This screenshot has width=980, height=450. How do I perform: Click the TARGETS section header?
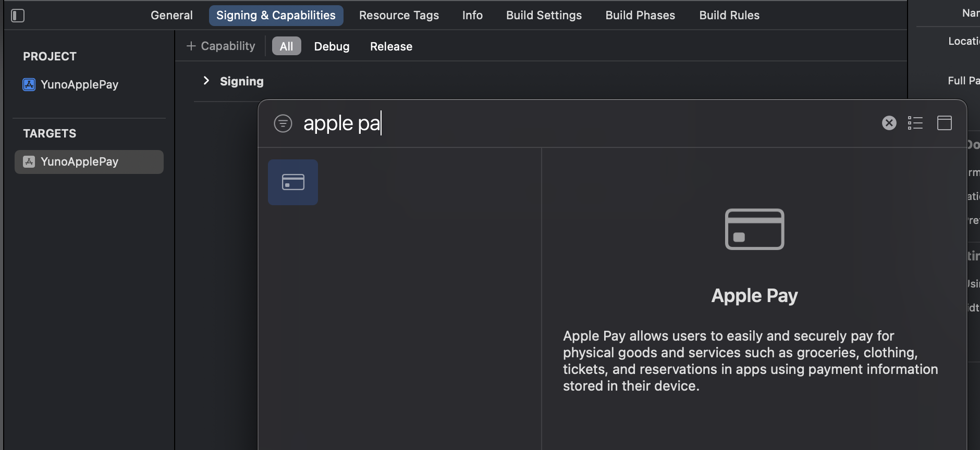point(50,133)
